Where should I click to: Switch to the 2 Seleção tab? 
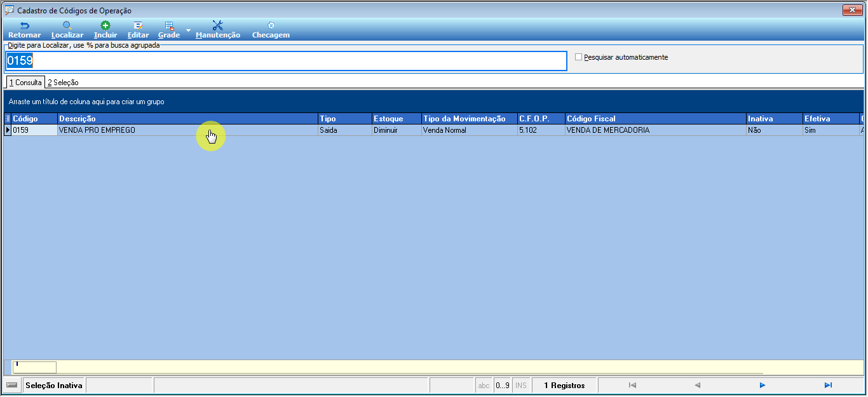tap(63, 83)
